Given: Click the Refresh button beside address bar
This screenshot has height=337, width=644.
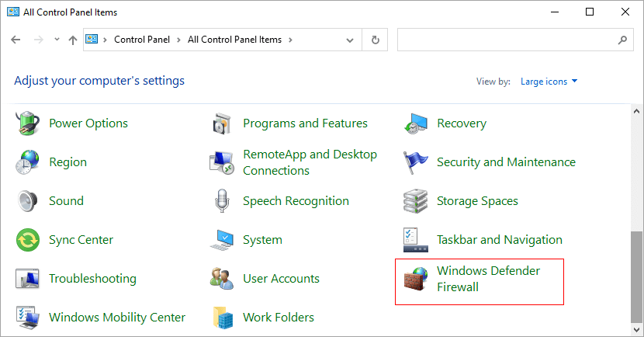Looking at the screenshot, I should point(375,40).
